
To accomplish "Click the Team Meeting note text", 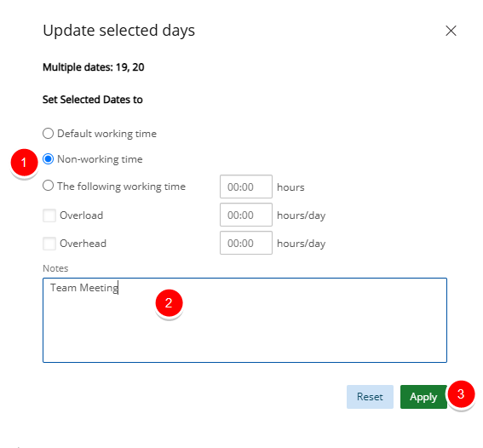I will (84, 288).
